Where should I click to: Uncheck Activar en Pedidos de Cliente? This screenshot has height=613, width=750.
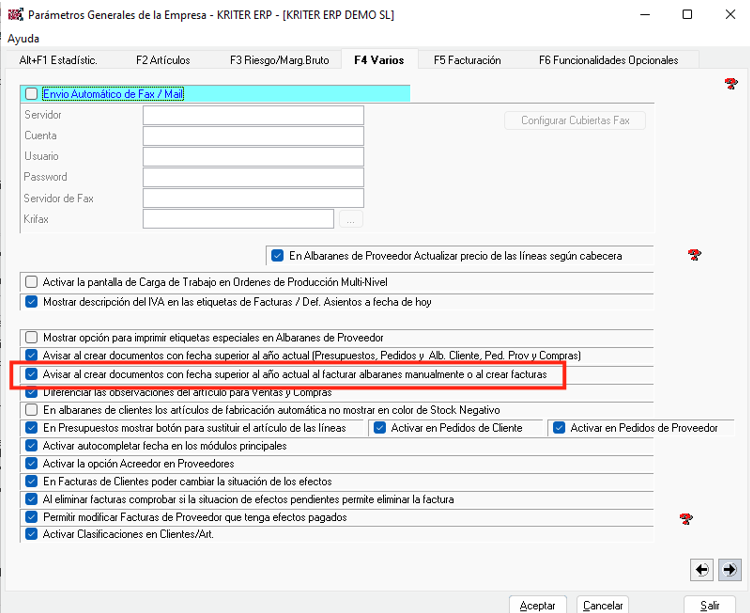click(380, 427)
